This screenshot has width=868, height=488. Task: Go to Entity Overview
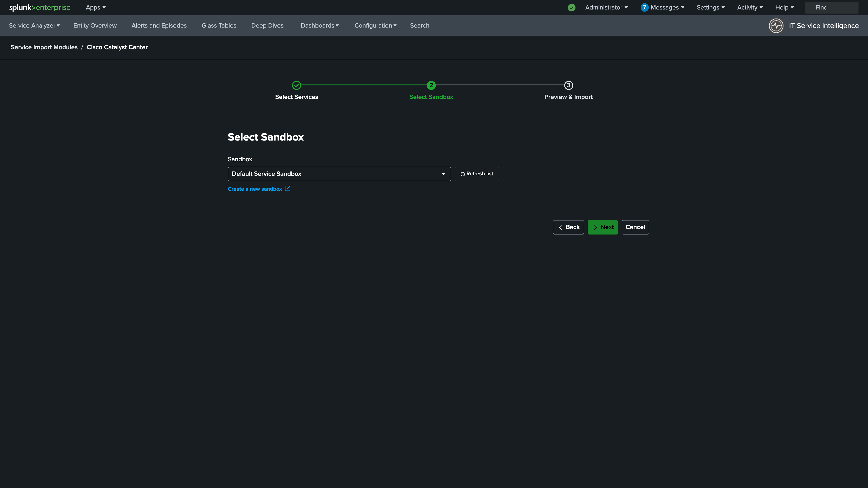coord(95,26)
